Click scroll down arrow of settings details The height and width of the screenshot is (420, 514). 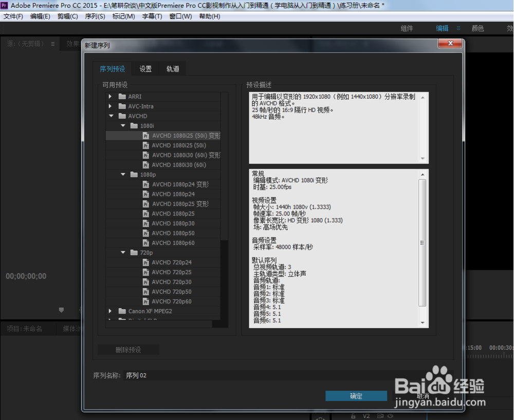click(423, 323)
